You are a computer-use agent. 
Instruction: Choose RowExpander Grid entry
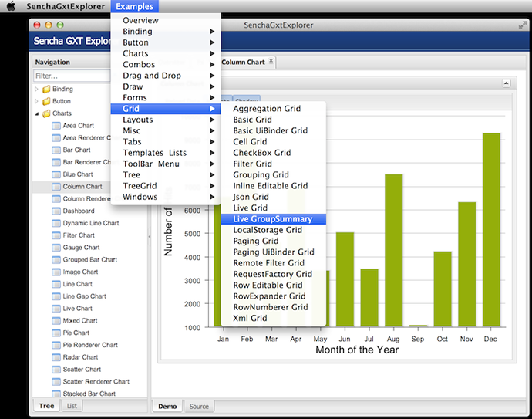pyautogui.click(x=273, y=296)
